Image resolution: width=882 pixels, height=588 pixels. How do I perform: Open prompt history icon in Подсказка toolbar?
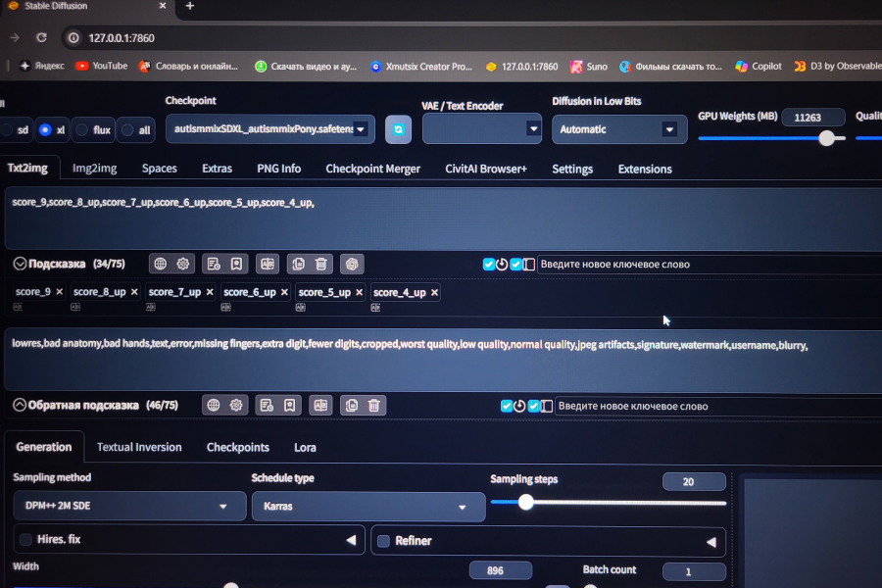pyautogui.click(x=214, y=264)
